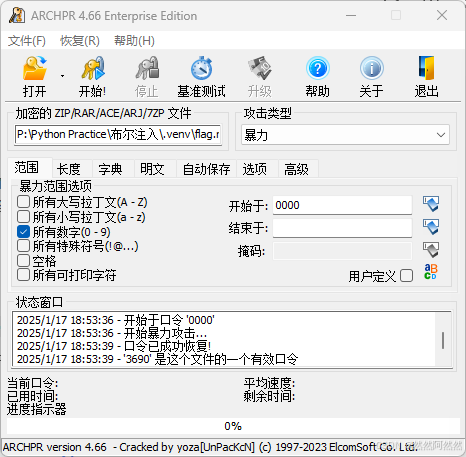Screen dimensions: 466x457
Task: Click the bookmark icon beside 开始于 field
Action: (431, 204)
